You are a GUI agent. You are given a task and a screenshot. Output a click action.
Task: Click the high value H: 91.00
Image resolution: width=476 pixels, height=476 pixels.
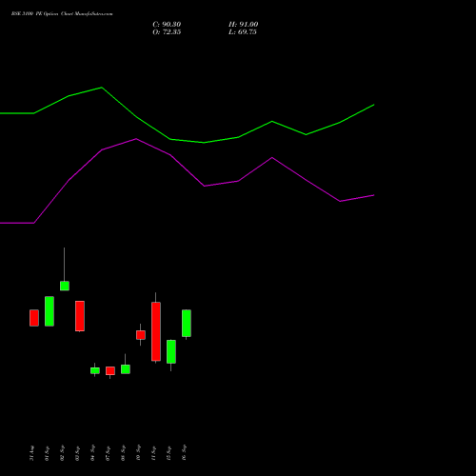point(243,25)
